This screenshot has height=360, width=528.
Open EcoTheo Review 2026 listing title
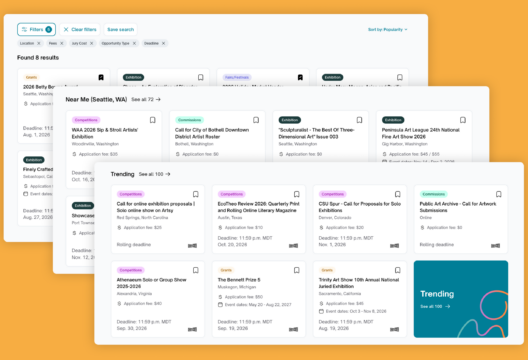coord(258,207)
